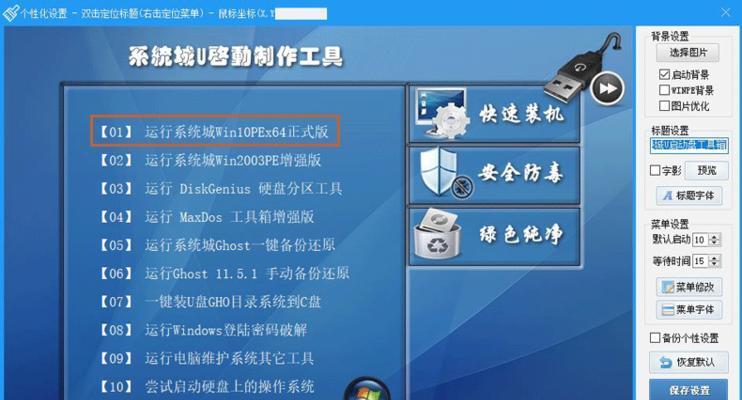The width and height of the screenshot is (742, 400).
Task: Click the broom app icon in title bar
Action: (x=10, y=13)
